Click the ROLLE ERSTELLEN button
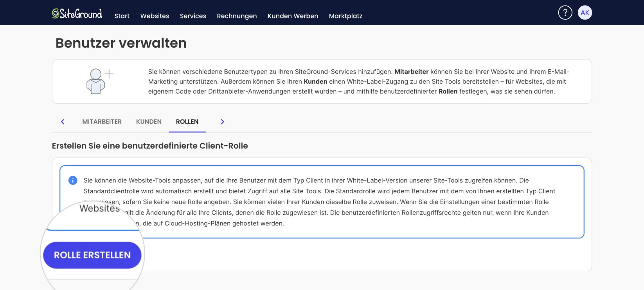This screenshot has width=644, height=290. pos(92,255)
